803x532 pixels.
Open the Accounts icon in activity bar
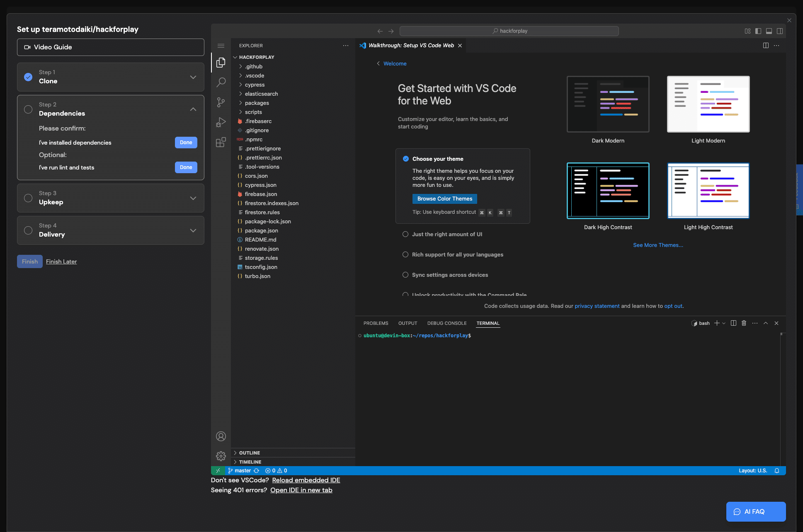tap(221, 436)
